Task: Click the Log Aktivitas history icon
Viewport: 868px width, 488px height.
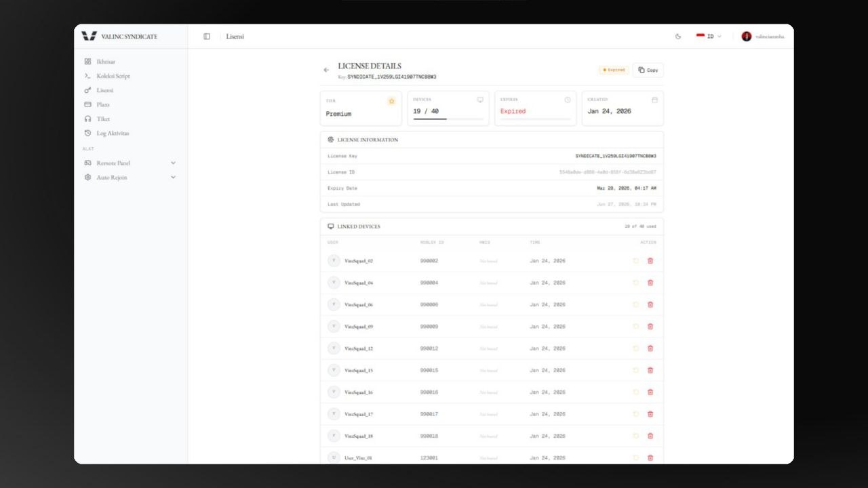Action: [87, 133]
